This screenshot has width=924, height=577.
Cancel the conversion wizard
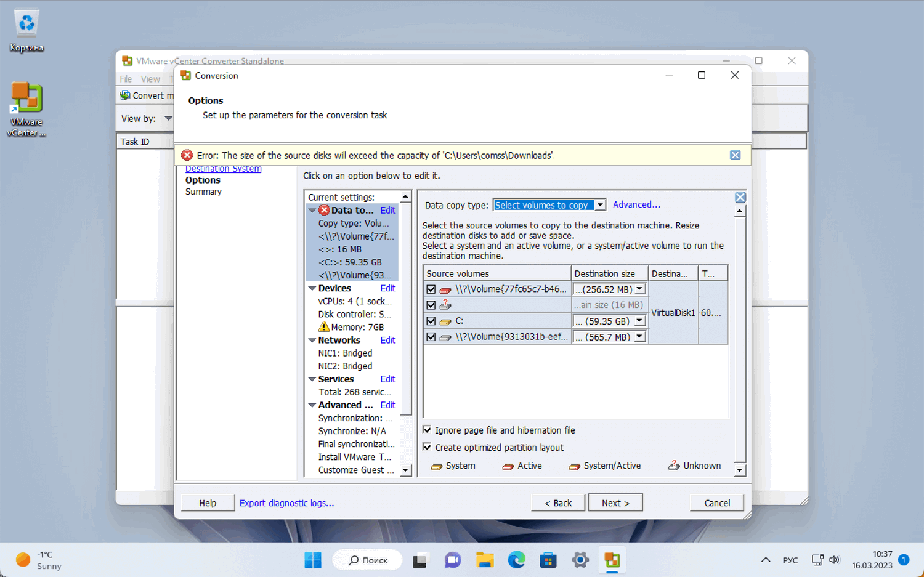tap(717, 503)
